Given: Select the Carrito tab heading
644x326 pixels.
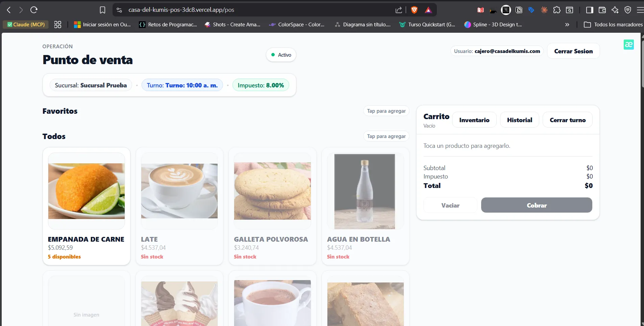Looking at the screenshot, I should 437,116.
